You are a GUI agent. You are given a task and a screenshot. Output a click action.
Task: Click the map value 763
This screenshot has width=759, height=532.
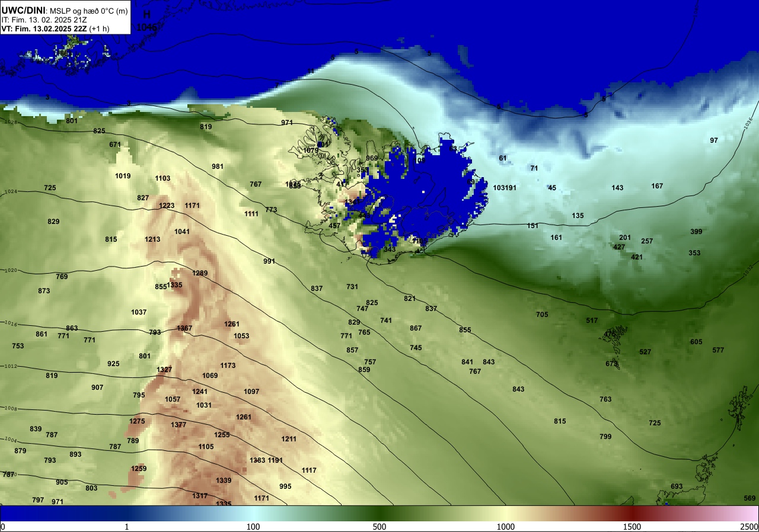pos(605,399)
